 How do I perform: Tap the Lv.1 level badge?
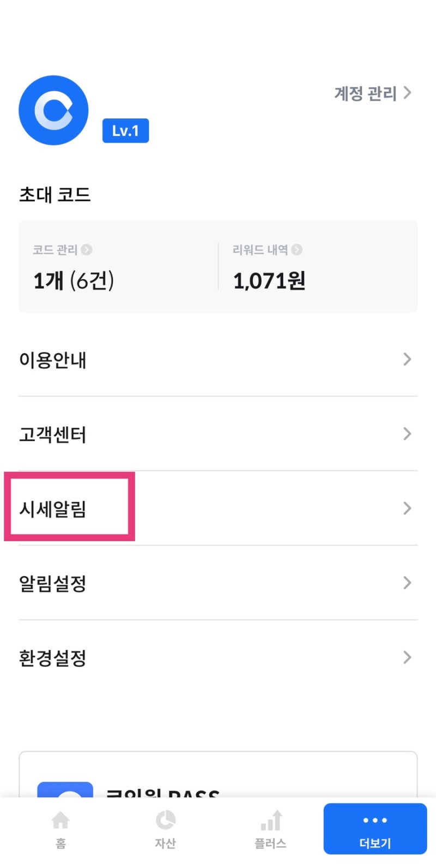[125, 130]
